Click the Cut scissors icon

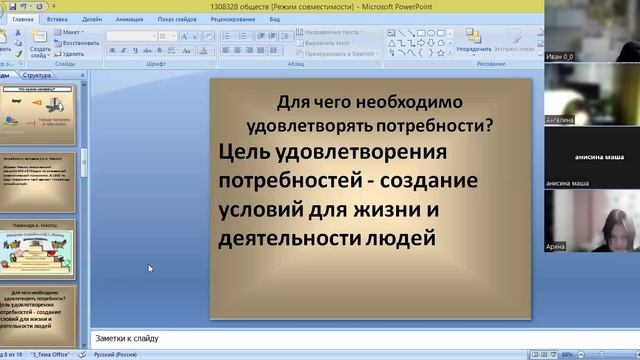18,33
